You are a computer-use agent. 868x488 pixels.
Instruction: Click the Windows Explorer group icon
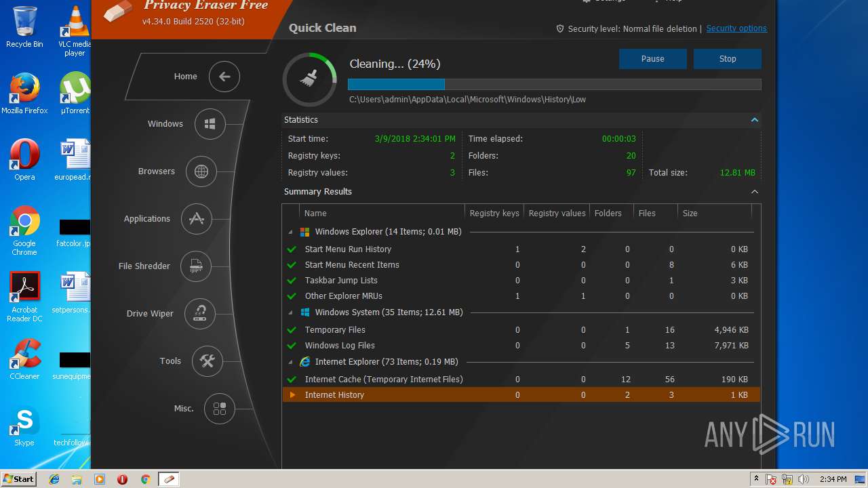coord(305,232)
